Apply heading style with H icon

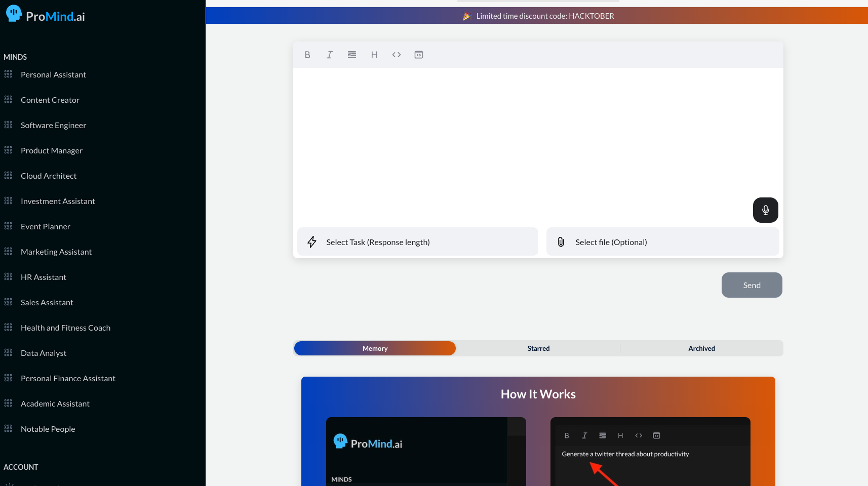[x=374, y=55]
